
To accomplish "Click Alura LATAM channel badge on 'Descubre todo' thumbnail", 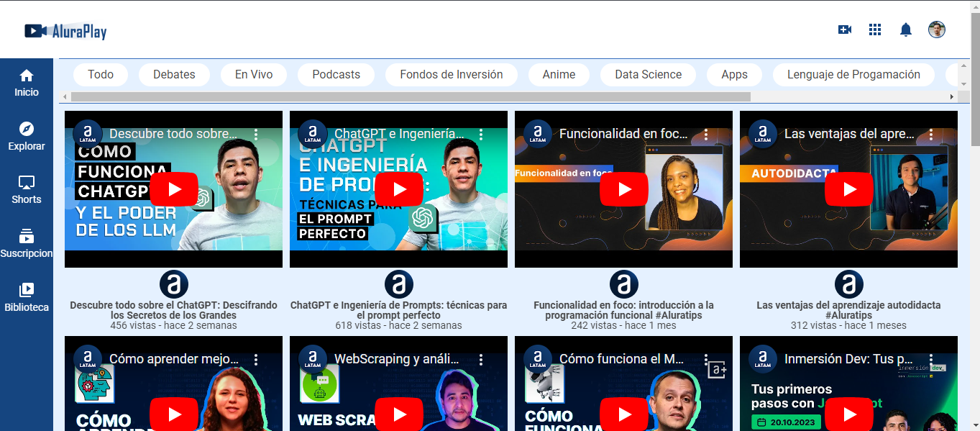I will pos(88,134).
